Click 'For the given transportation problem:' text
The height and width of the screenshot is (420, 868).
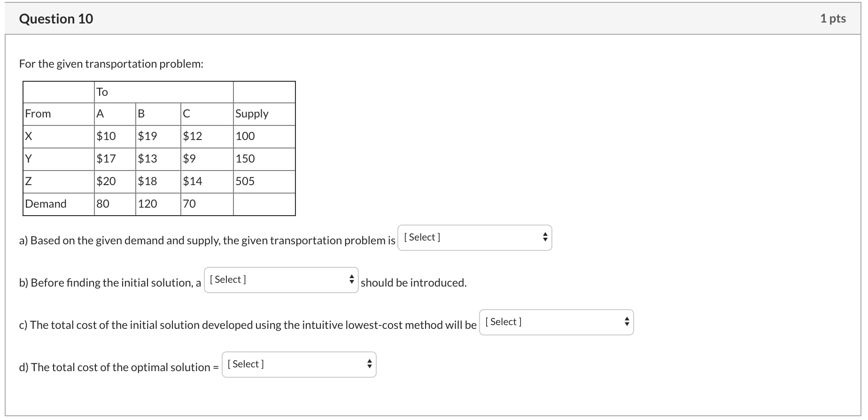pyautogui.click(x=111, y=64)
